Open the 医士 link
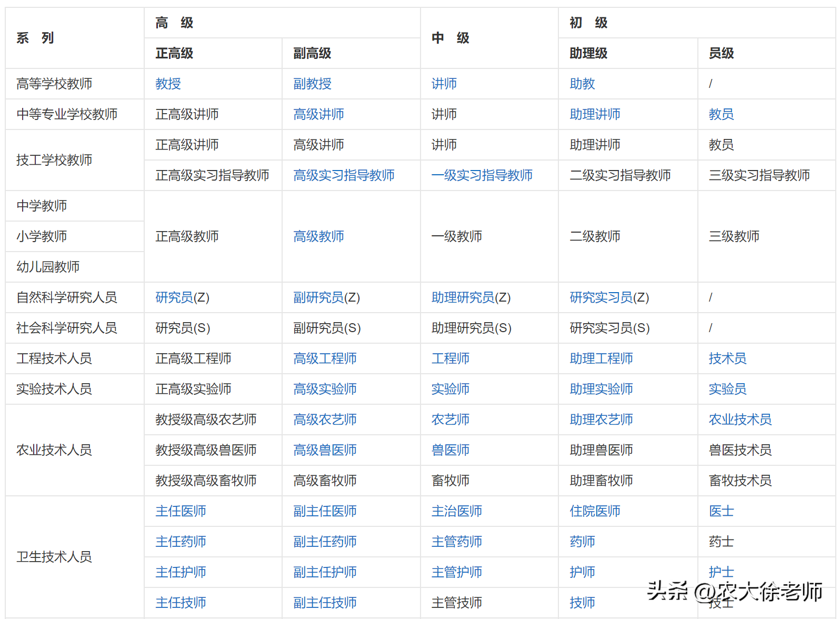840x619 pixels. click(x=721, y=511)
